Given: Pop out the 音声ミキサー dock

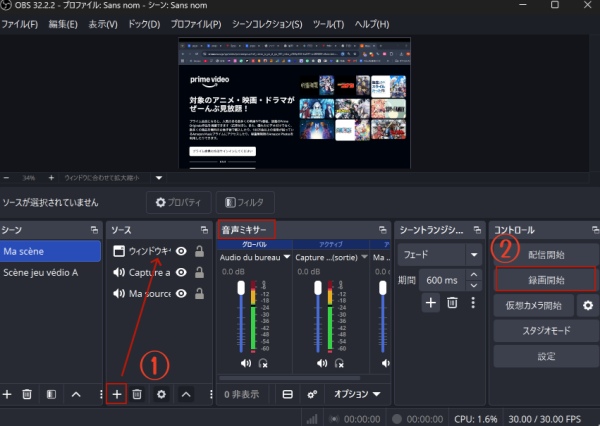Looking at the screenshot, I should point(382,230).
